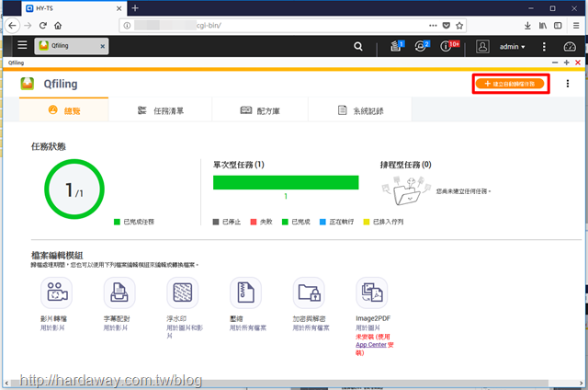Close the HY-TS browser tab

tap(119, 8)
